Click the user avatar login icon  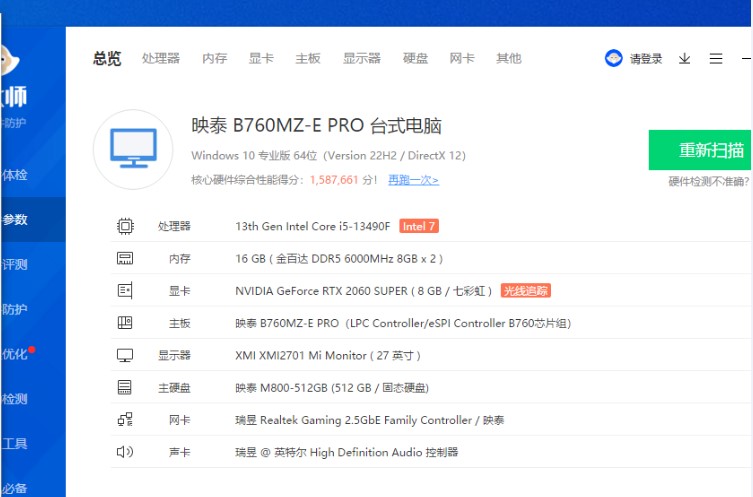pyautogui.click(x=614, y=59)
